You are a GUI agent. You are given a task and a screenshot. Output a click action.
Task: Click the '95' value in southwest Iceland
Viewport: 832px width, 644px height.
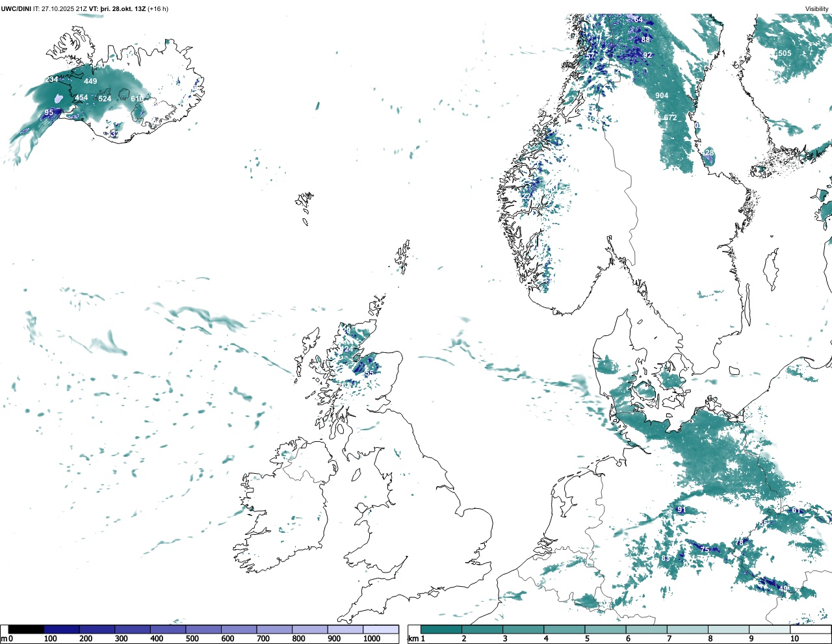(x=49, y=112)
